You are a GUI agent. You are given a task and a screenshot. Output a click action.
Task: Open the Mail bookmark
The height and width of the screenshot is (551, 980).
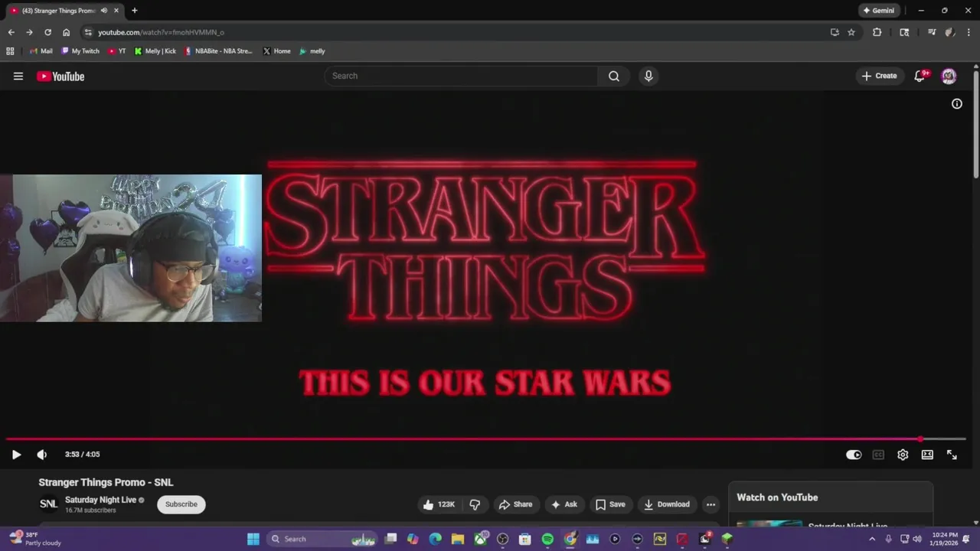pos(41,51)
